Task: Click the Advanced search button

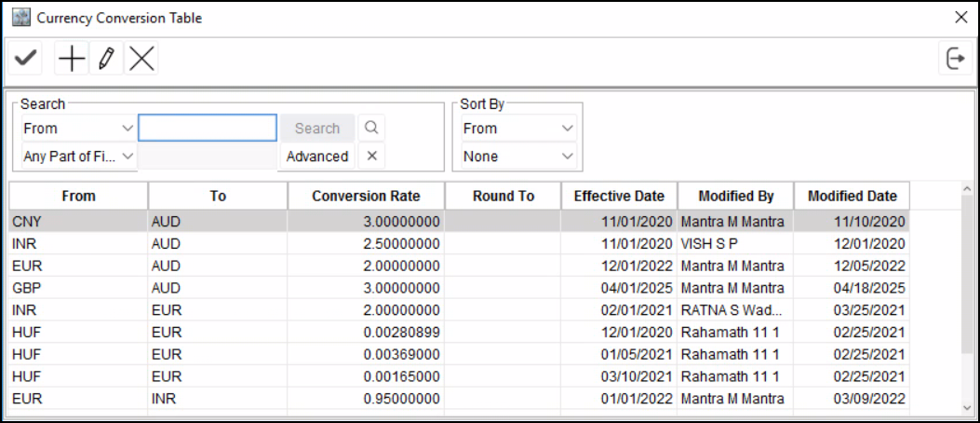Action: [316, 156]
